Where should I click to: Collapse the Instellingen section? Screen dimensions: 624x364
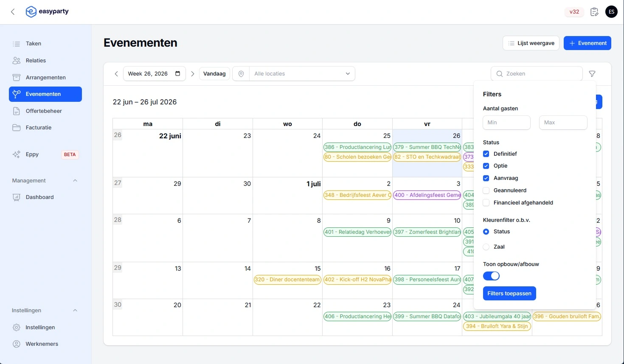[x=75, y=311]
